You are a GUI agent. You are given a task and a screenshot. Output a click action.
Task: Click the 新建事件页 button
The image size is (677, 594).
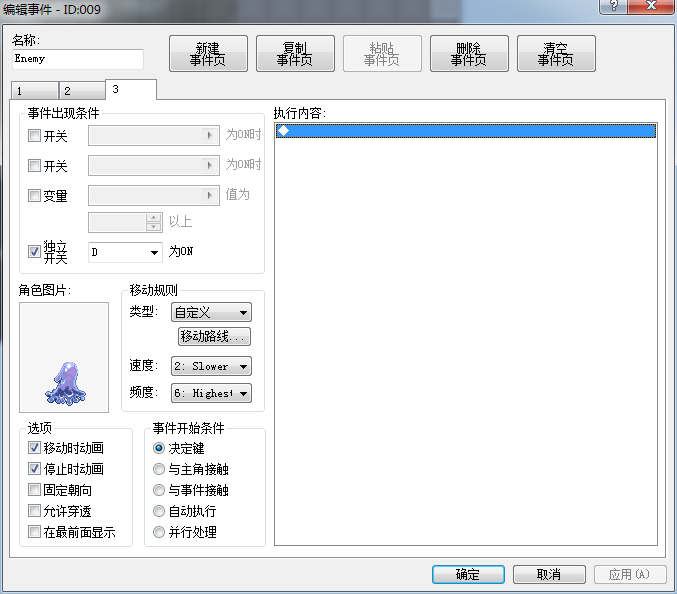click(x=208, y=54)
